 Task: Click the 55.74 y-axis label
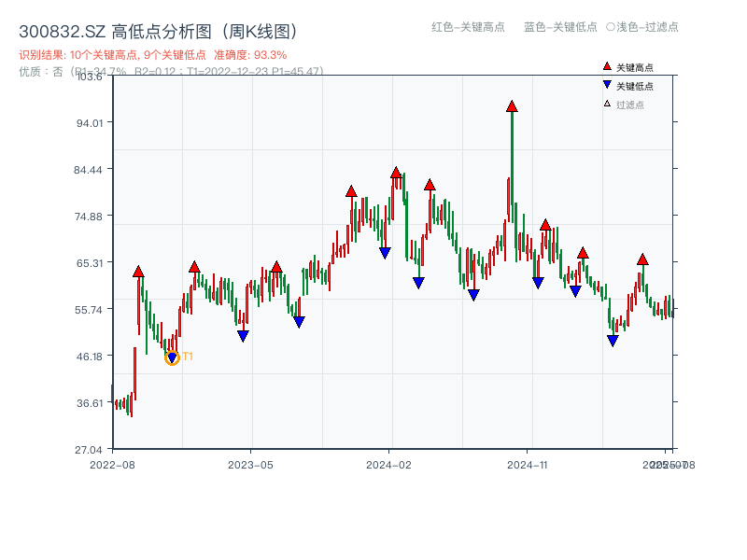coord(89,310)
